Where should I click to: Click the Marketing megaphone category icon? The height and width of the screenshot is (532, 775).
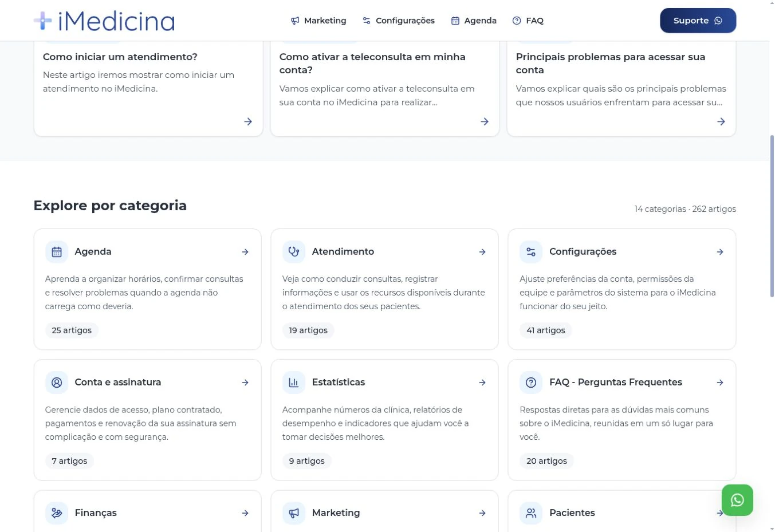tap(294, 513)
